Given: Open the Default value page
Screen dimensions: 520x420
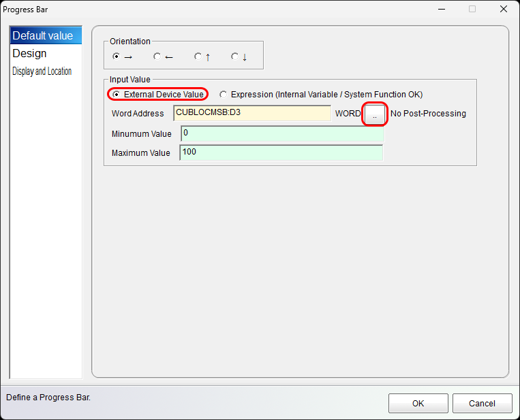Looking at the screenshot, I should tap(42, 35).
